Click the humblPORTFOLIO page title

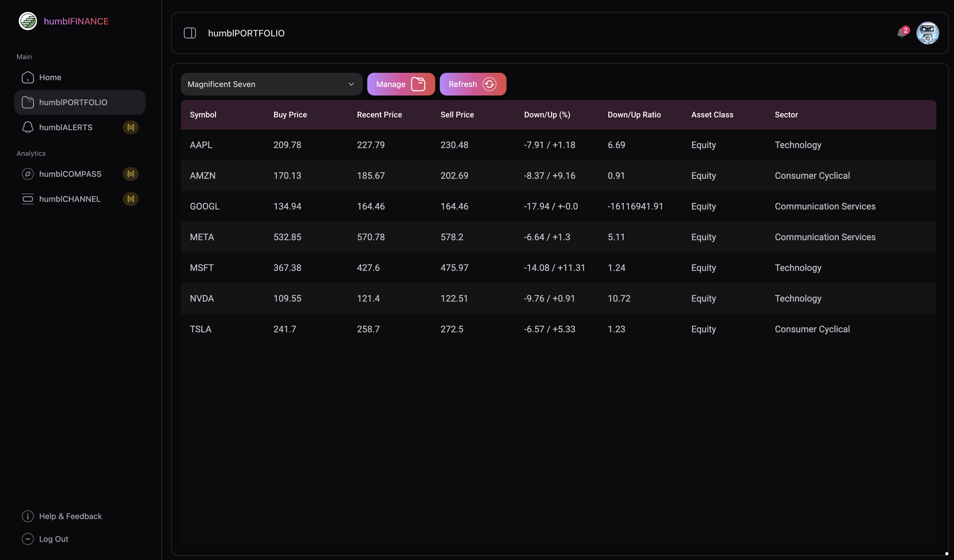pos(246,33)
